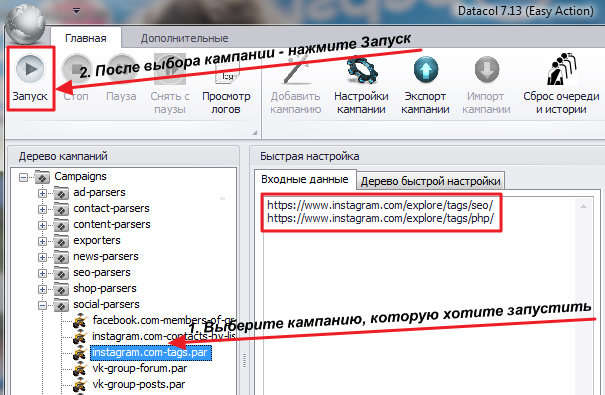Open Настройки кампании gear icon

(361, 70)
